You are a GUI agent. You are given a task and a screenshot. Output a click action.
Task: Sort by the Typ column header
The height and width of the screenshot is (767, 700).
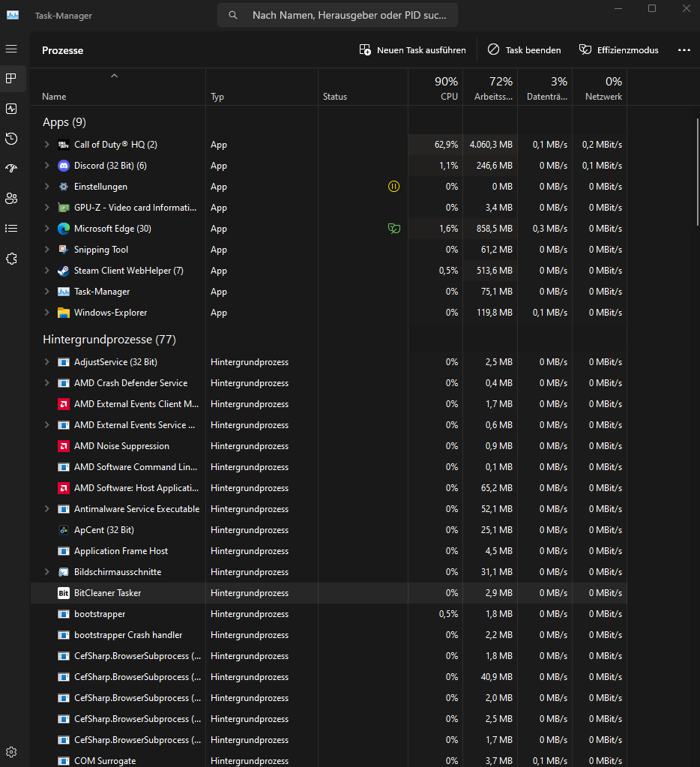pyautogui.click(x=262, y=87)
